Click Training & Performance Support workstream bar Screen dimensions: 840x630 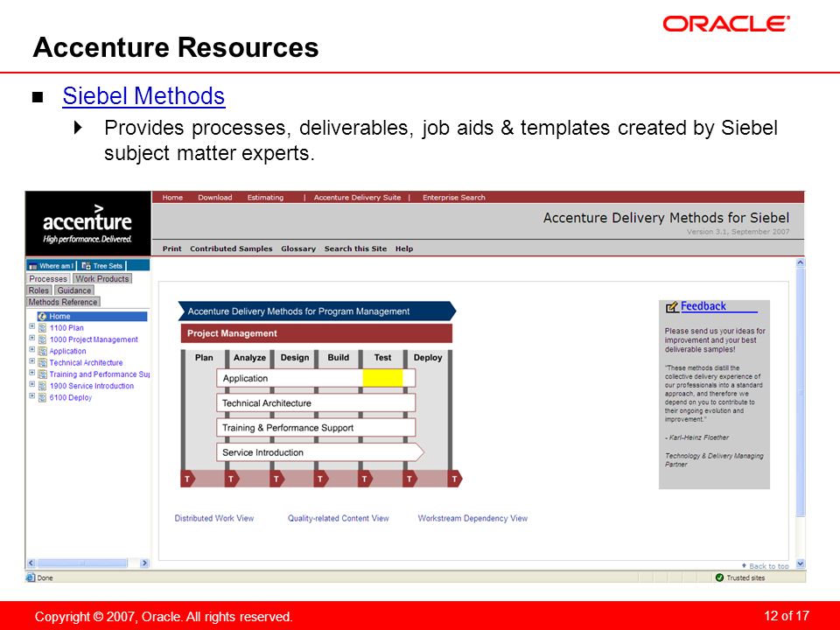[x=316, y=428]
